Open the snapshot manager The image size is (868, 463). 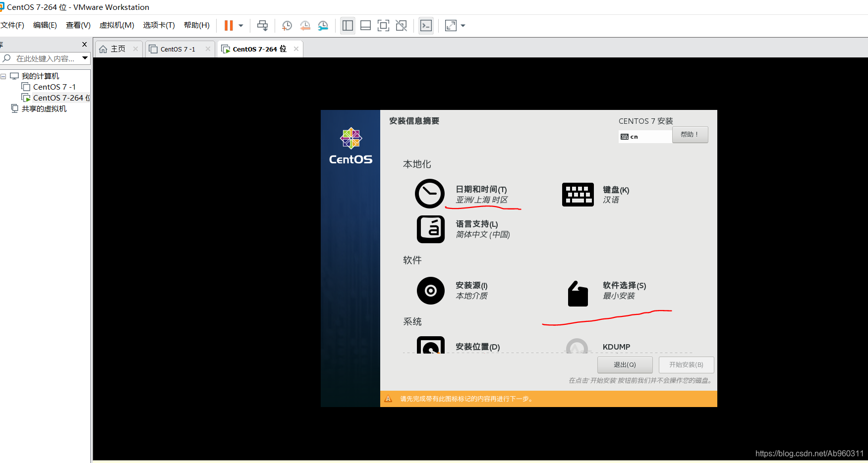(x=323, y=25)
